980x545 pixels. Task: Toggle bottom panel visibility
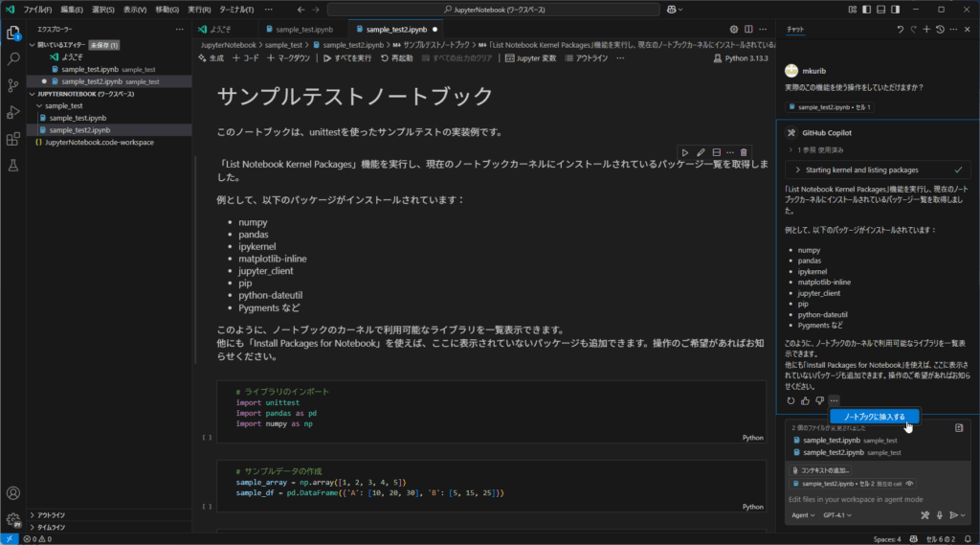click(x=880, y=10)
